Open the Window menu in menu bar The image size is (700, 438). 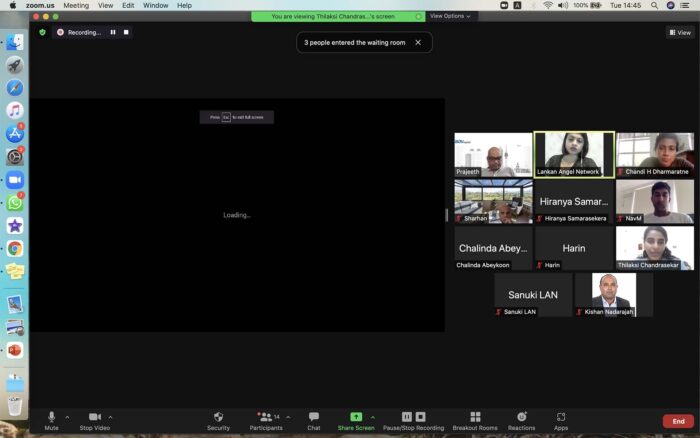(x=155, y=5)
